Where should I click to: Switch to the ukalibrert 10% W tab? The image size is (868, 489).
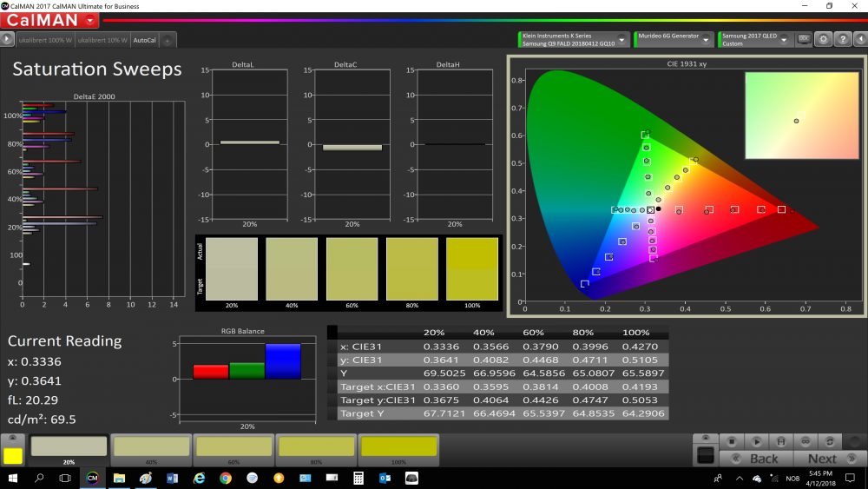[x=102, y=40]
